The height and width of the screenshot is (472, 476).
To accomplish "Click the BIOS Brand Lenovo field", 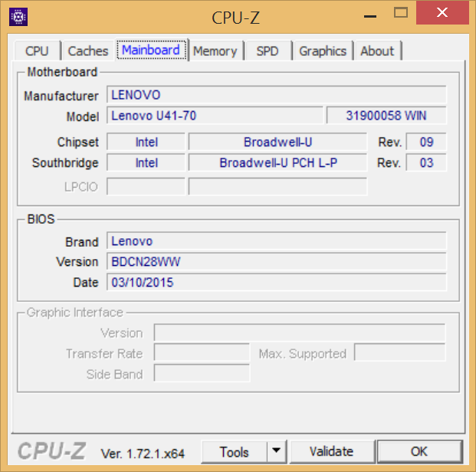I will click(x=276, y=241).
